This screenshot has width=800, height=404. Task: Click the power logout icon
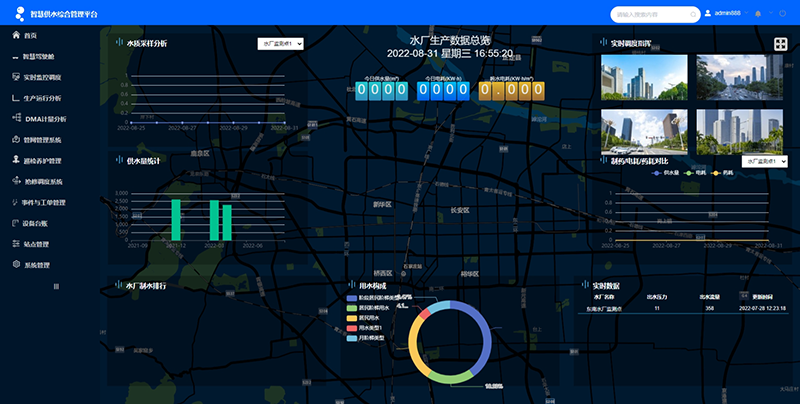click(x=781, y=14)
